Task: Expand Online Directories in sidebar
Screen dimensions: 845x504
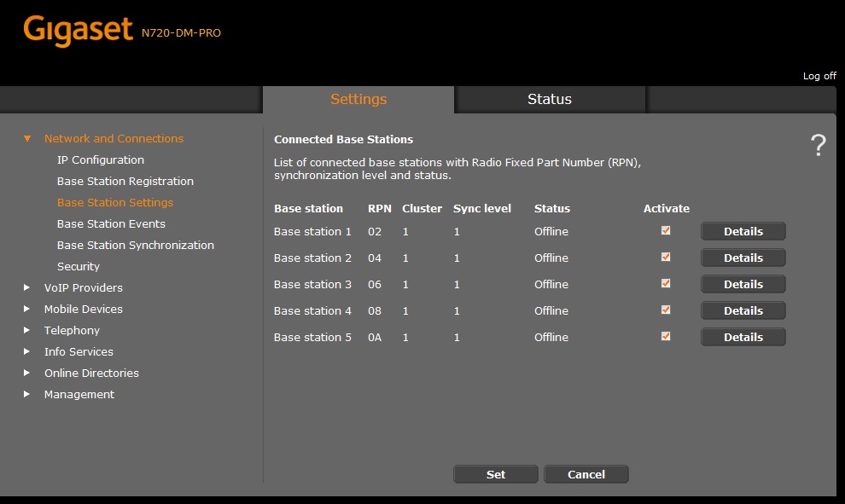Action: [x=27, y=373]
